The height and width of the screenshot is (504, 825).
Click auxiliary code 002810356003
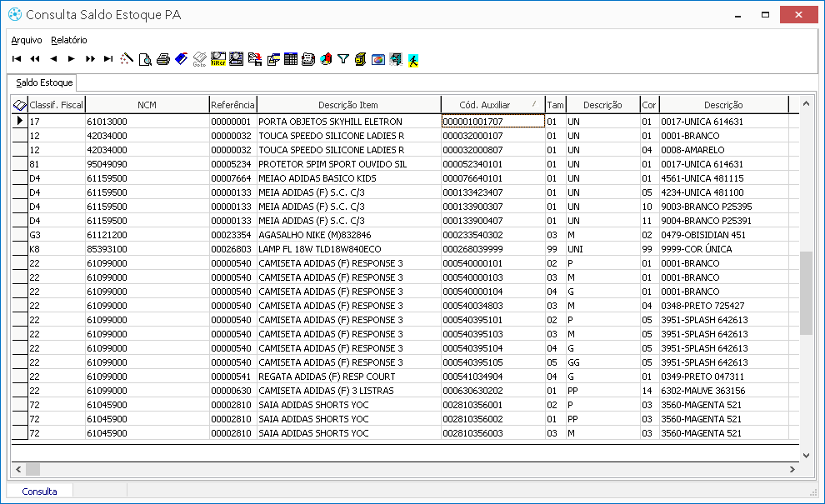(x=493, y=433)
